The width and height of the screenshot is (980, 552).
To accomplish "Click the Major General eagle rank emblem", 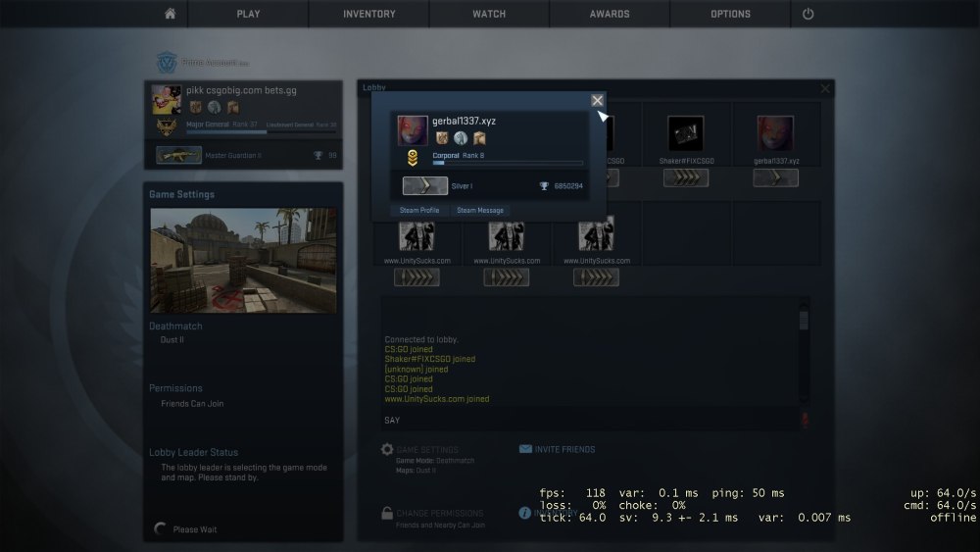I will 167,126.
